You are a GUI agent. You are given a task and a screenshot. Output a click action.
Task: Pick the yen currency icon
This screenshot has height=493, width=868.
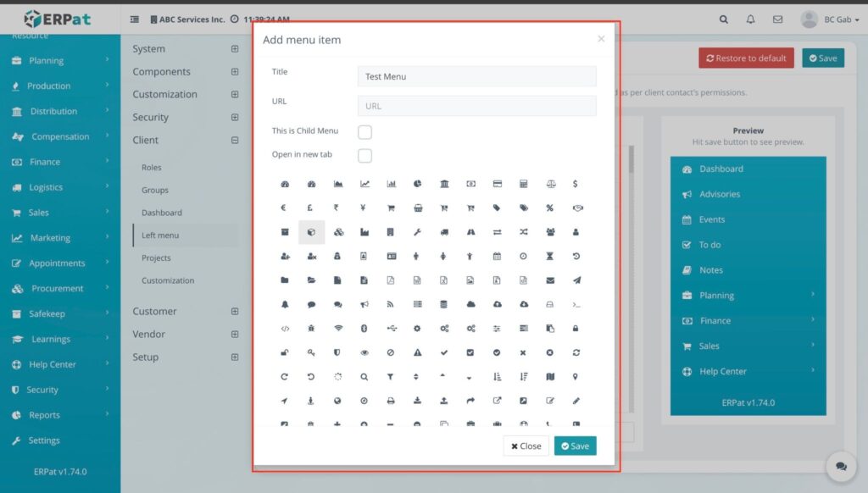363,208
